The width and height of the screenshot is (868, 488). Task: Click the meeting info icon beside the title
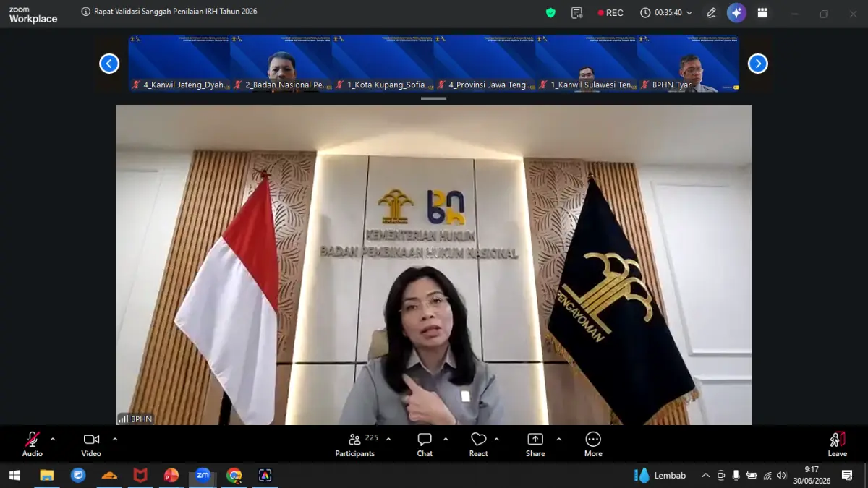pos(86,12)
